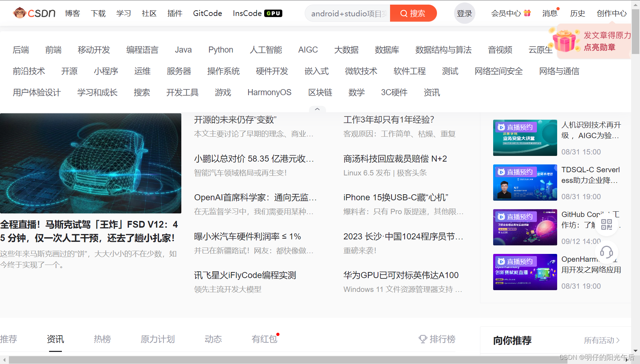Click the vertical scrollbar down arrow
640x364 pixels.
636,352
